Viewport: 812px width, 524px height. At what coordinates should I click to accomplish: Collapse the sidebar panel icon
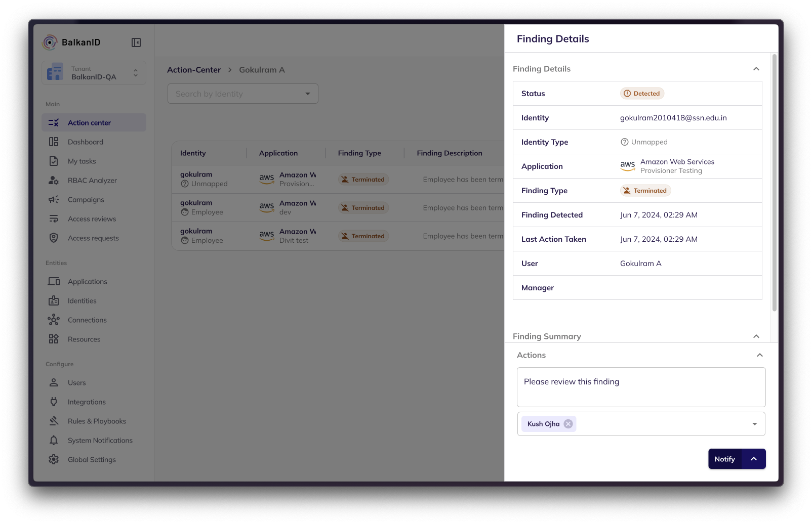pyautogui.click(x=136, y=42)
